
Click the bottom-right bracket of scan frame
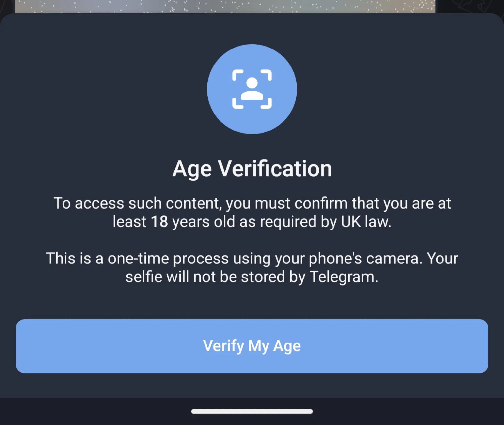click(x=266, y=103)
